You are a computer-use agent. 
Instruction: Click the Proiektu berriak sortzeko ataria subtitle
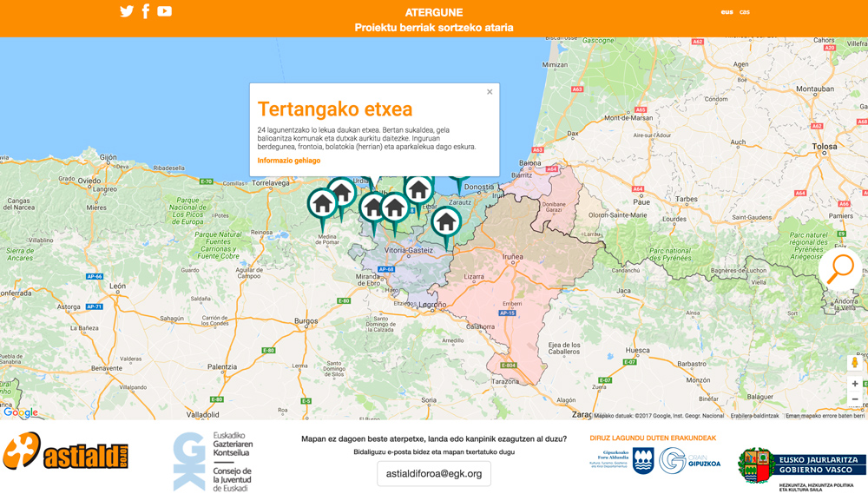click(434, 28)
